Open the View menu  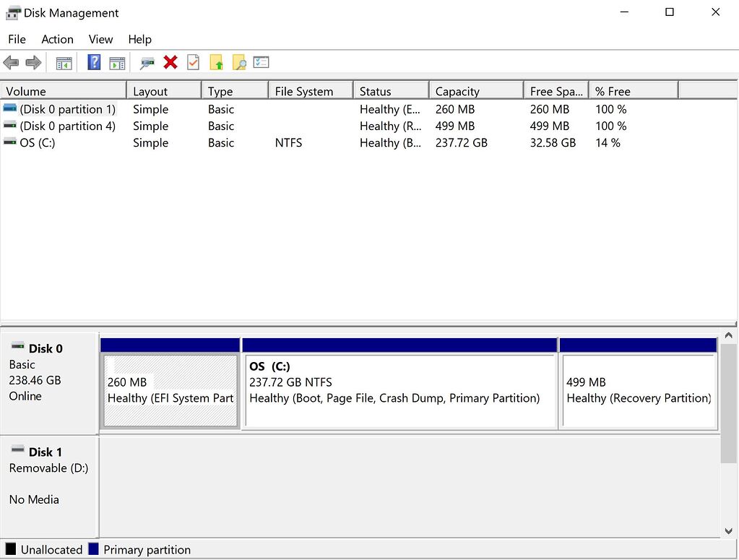click(100, 39)
